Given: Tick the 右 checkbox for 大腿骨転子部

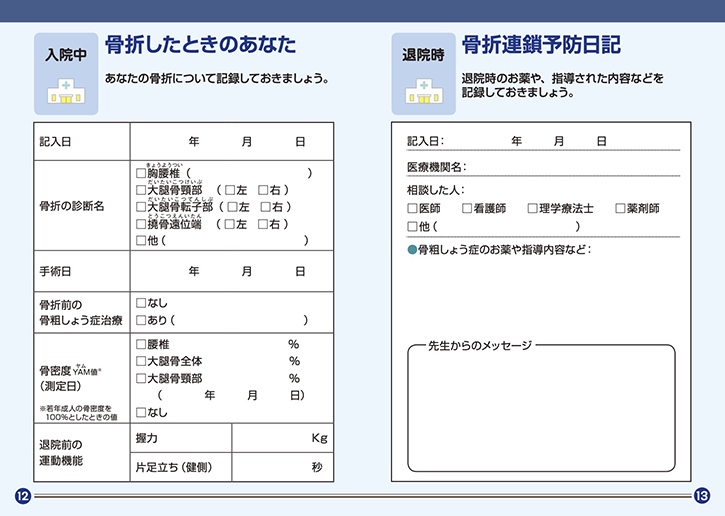Looking at the screenshot, I should tap(265, 207).
